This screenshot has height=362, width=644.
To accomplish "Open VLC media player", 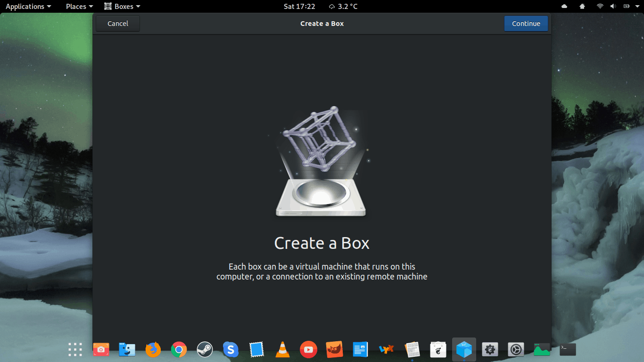I will pyautogui.click(x=282, y=349).
